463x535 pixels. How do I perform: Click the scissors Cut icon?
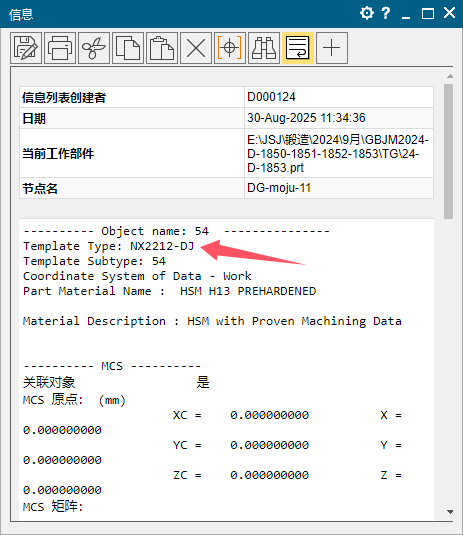coord(94,48)
